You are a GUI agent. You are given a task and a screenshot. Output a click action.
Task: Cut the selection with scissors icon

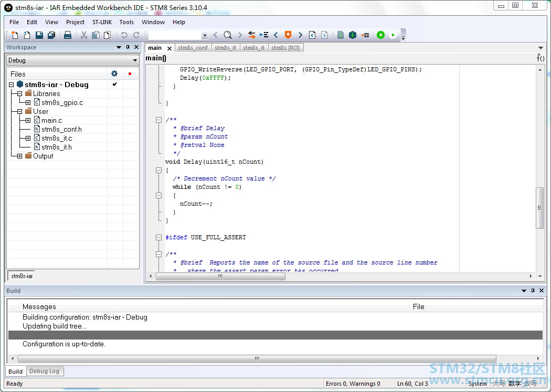[83, 35]
